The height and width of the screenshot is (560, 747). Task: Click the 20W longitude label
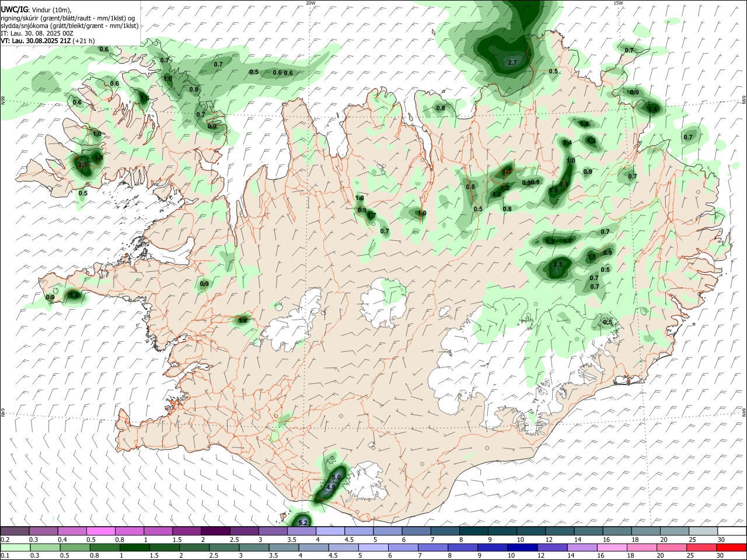pos(310,3)
